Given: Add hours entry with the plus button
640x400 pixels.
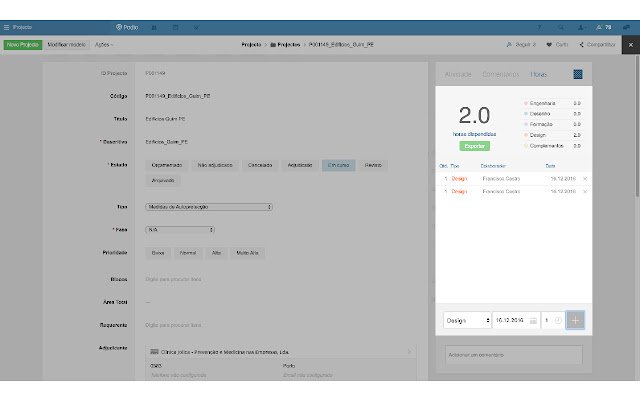Looking at the screenshot, I should [x=575, y=320].
